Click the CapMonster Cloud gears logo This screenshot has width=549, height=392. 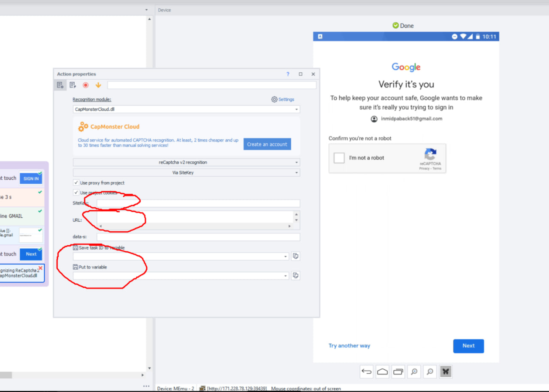(x=83, y=127)
